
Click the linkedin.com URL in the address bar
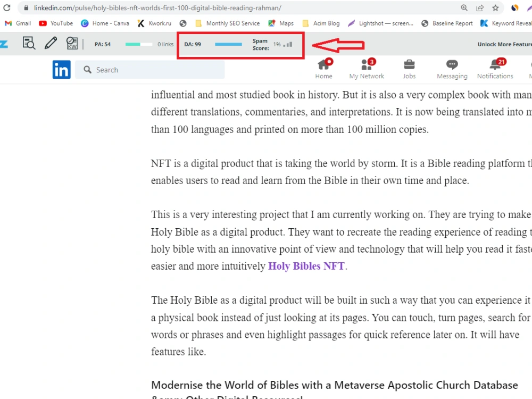(157, 8)
